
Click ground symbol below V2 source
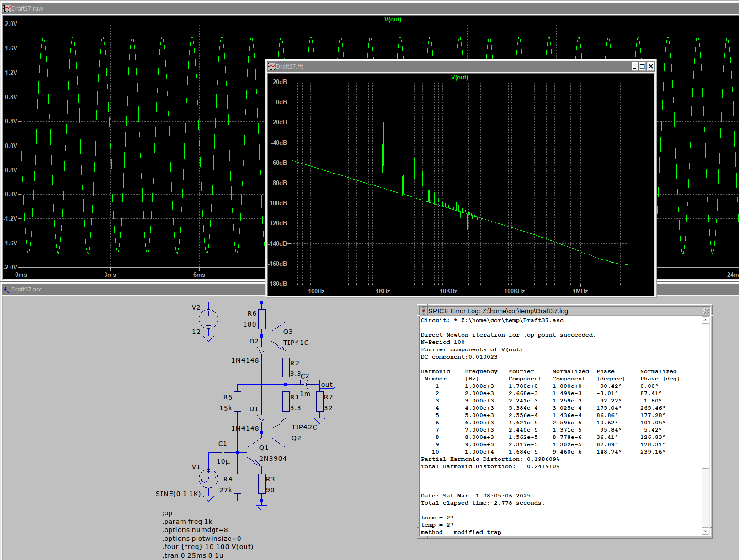coord(208,339)
